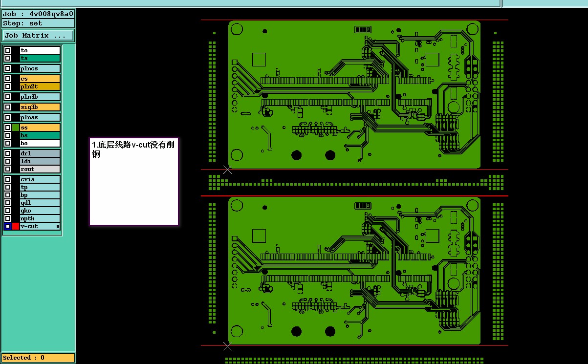
Task: Select the 'gdl' layer name
Action: pyautogui.click(x=40, y=203)
